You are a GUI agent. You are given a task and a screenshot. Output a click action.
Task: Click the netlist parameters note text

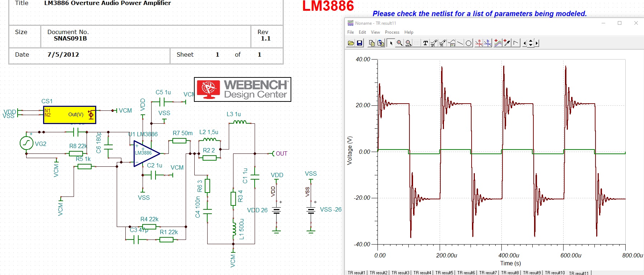click(479, 14)
